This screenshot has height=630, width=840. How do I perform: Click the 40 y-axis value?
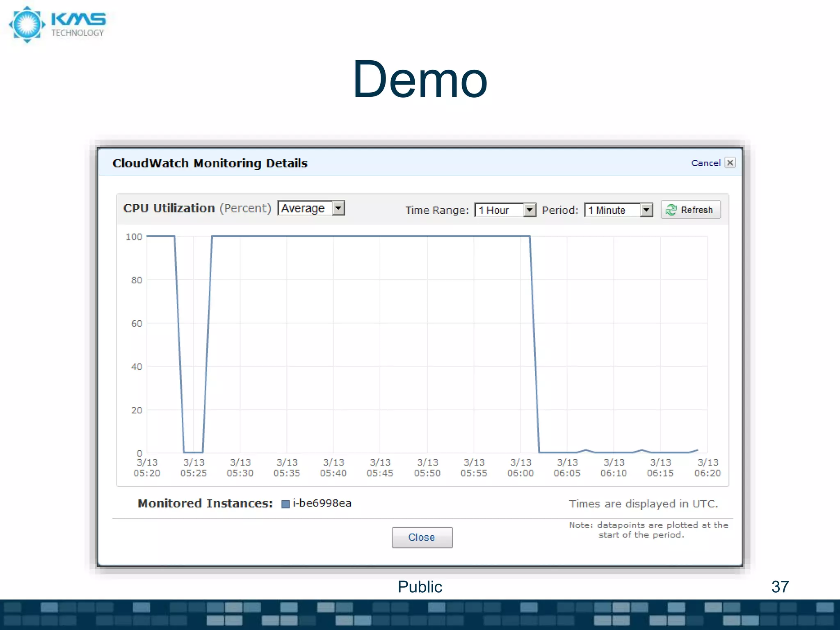coord(137,367)
